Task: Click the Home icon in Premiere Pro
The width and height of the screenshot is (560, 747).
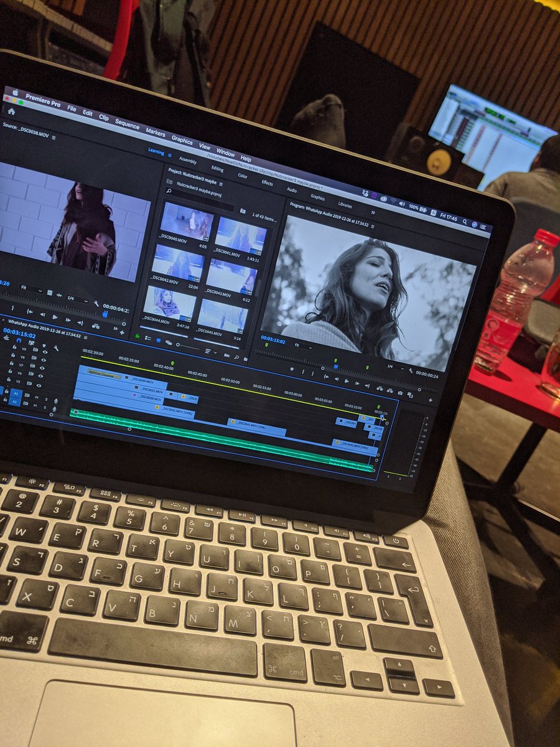Action: 11,111
